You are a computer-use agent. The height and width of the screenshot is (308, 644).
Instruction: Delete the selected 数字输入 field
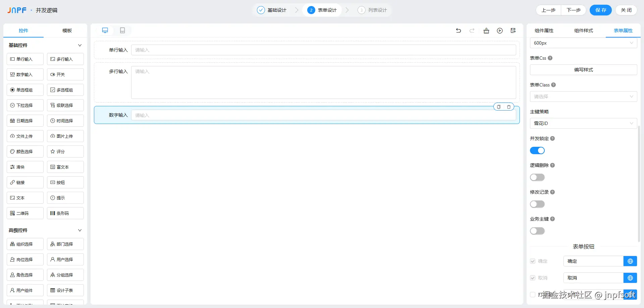(509, 107)
